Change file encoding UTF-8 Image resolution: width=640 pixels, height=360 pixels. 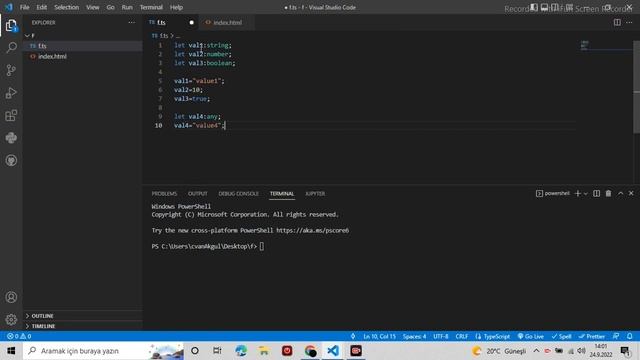(440, 336)
